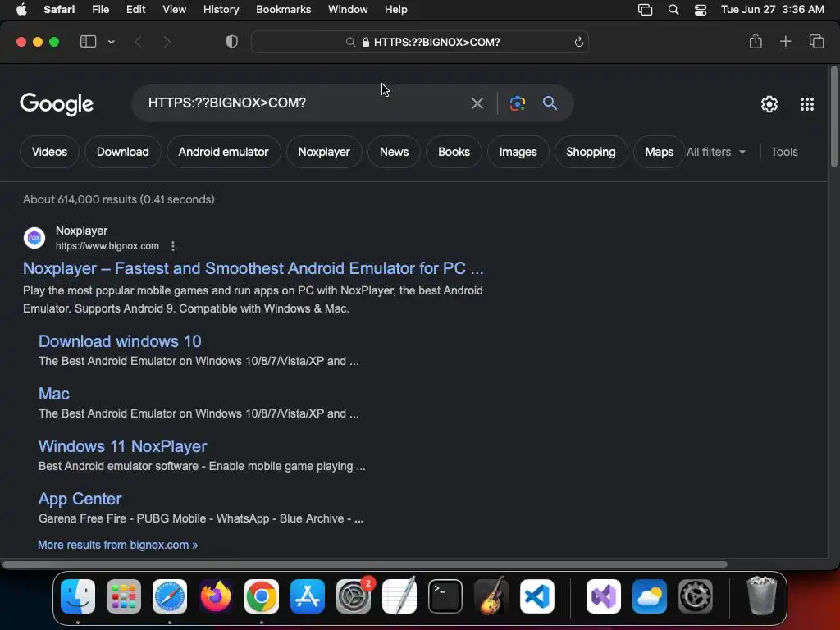Open the Windows 11 NoxPlayer sitelink
The height and width of the screenshot is (630, 840).
coord(123,446)
